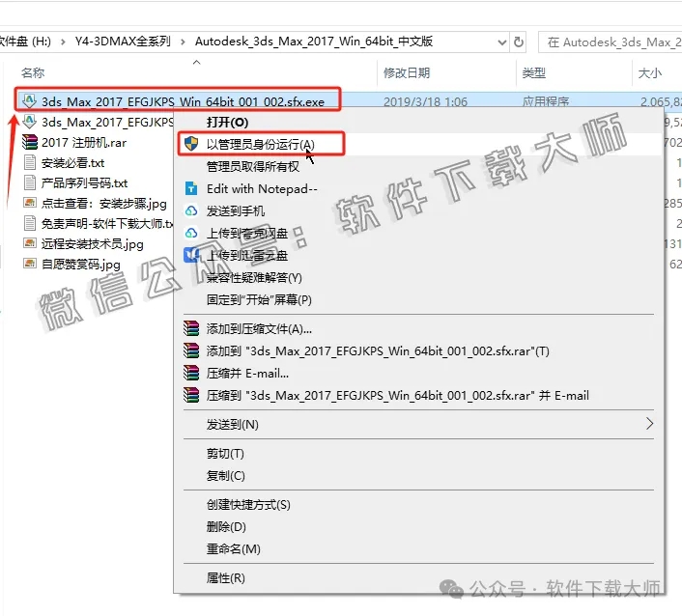The width and height of the screenshot is (682, 616).
Task: Click the 远程安装技术员.jpg image icon
Action: (x=30, y=243)
